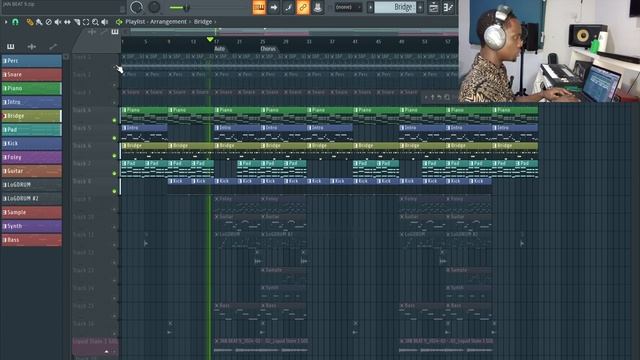Click the icon right of pattern plus button
Viewport: 640px width, 360px height.
click(x=433, y=7)
